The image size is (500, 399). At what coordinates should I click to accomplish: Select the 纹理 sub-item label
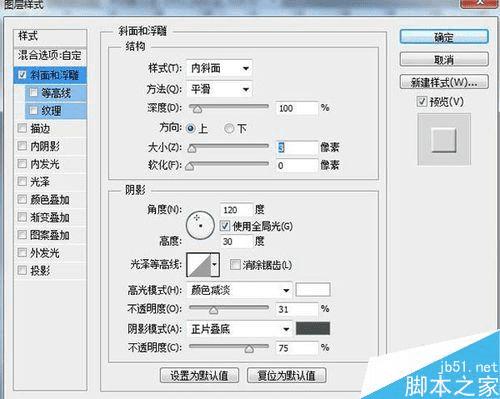tap(51, 111)
